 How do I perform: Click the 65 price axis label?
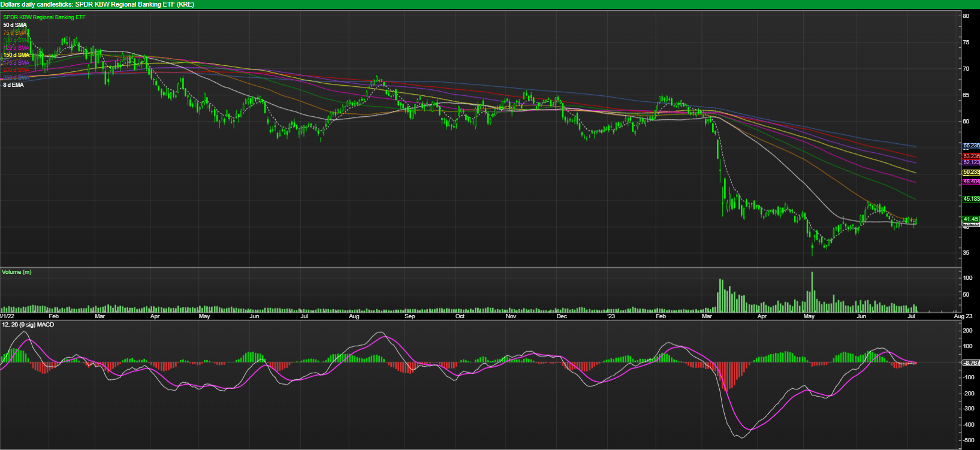[966, 95]
